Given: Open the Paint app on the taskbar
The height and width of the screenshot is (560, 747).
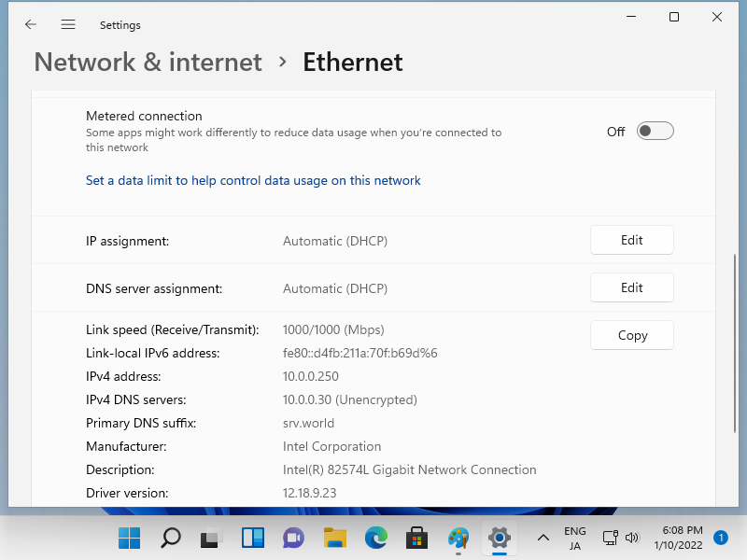Looking at the screenshot, I should (x=458, y=538).
